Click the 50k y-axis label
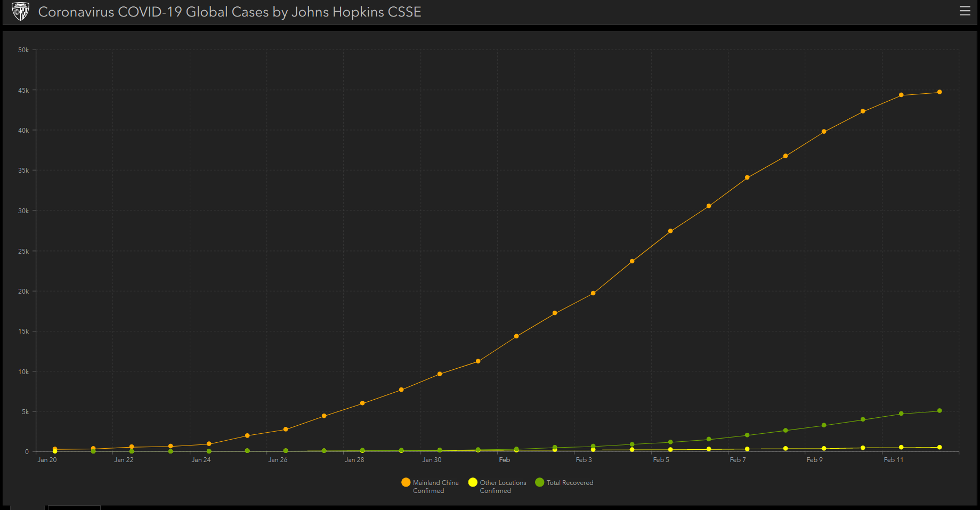Screen dimensions: 980x510 click(x=23, y=50)
